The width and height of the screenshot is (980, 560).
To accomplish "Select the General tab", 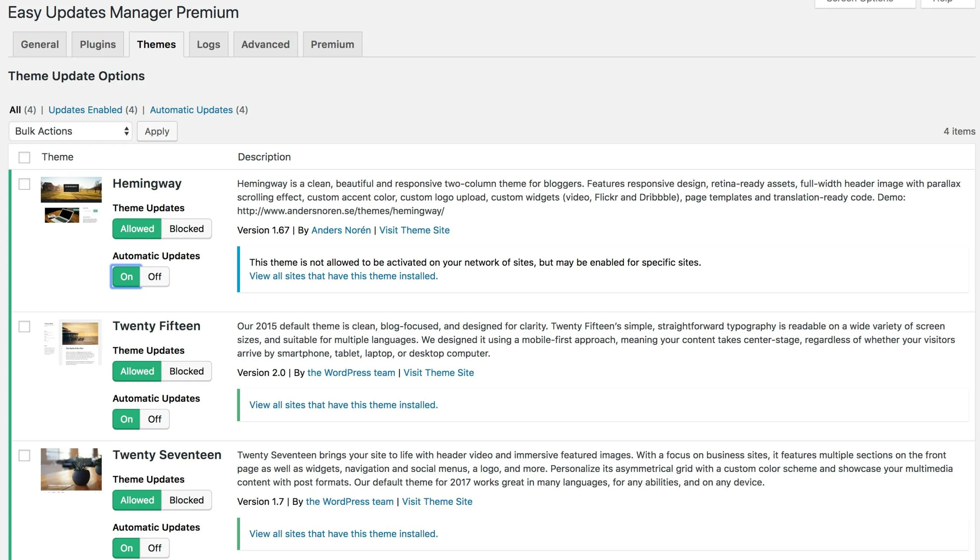I will coord(39,44).
